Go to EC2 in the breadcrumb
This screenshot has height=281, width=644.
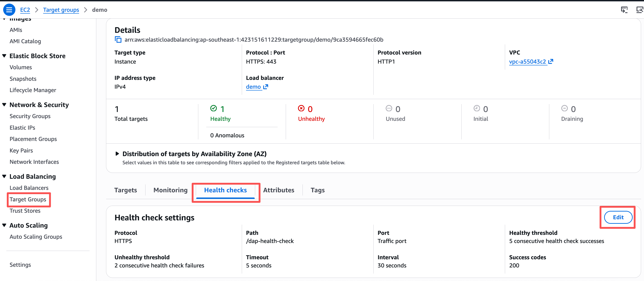(x=25, y=10)
